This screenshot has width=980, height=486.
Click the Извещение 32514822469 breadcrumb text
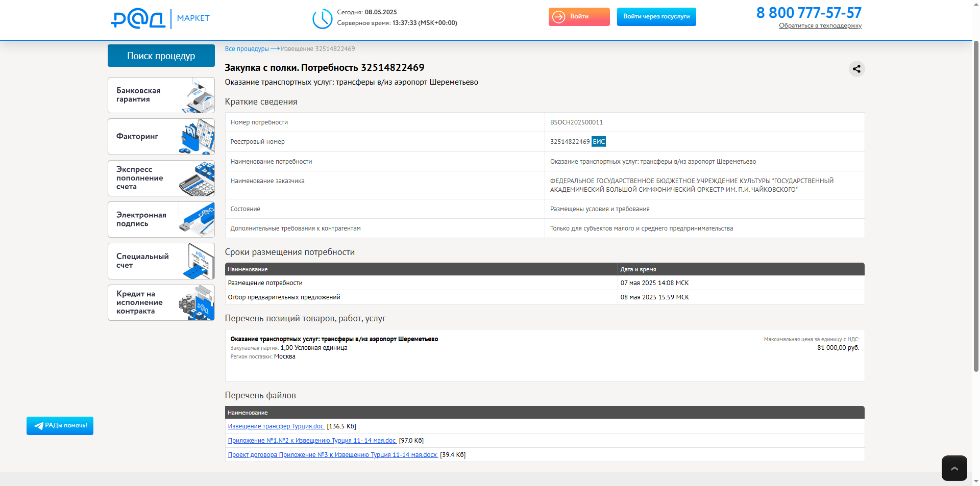pos(317,49)
